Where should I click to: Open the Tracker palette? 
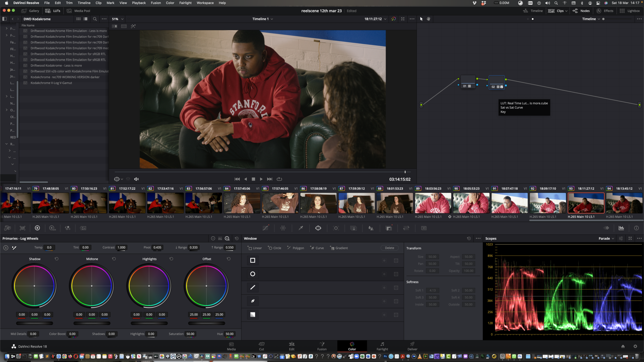(x=336, y=228)
